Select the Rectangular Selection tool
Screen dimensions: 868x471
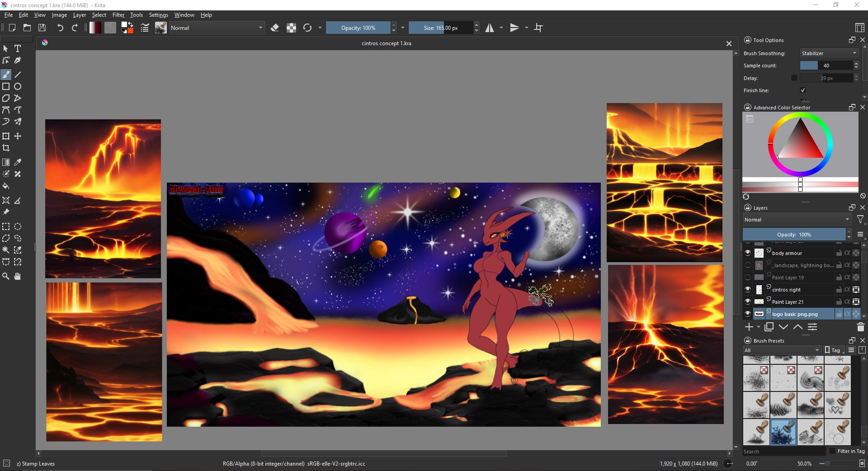pyautogui.click(x=6, y=226)
